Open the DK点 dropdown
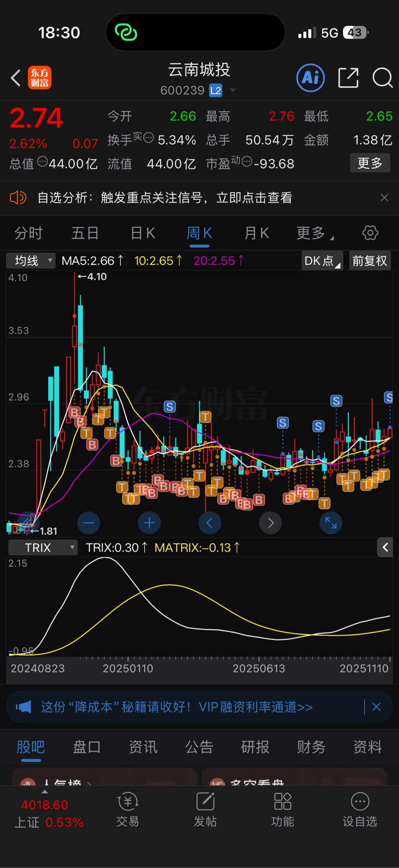 [322, 260]
